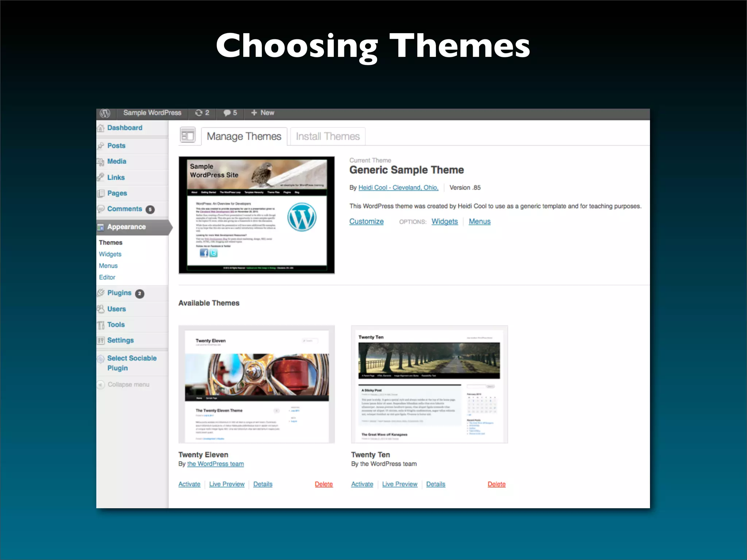Click the Select Sociable Plugin icon

point(101,359)
